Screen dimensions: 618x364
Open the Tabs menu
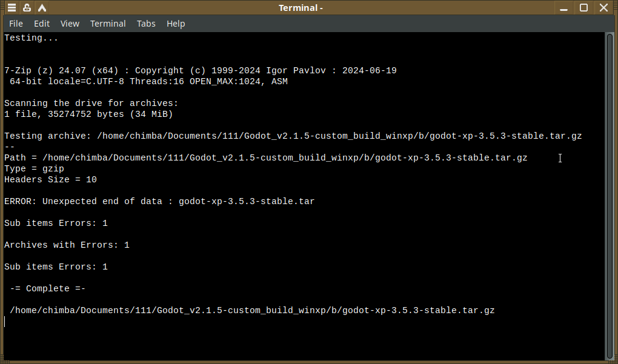(x=146, y=24)
